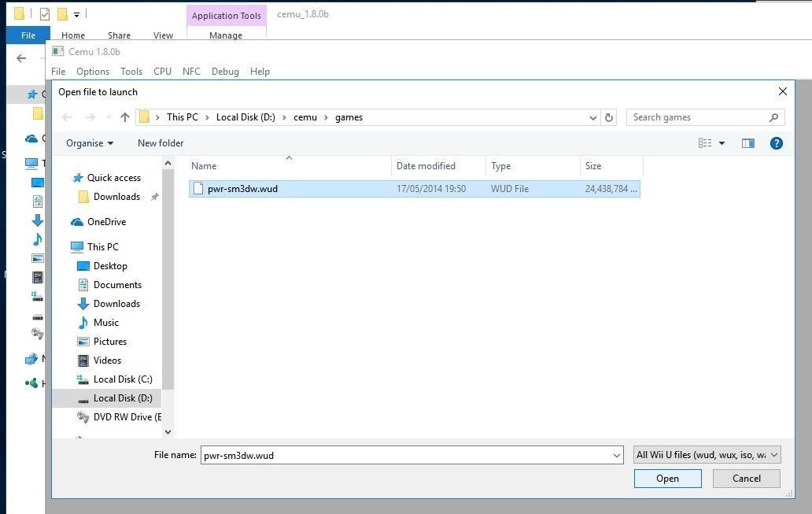812x514 pixels.
Task: Click the pin icon beside Downloads
Action: click(154, 197)
